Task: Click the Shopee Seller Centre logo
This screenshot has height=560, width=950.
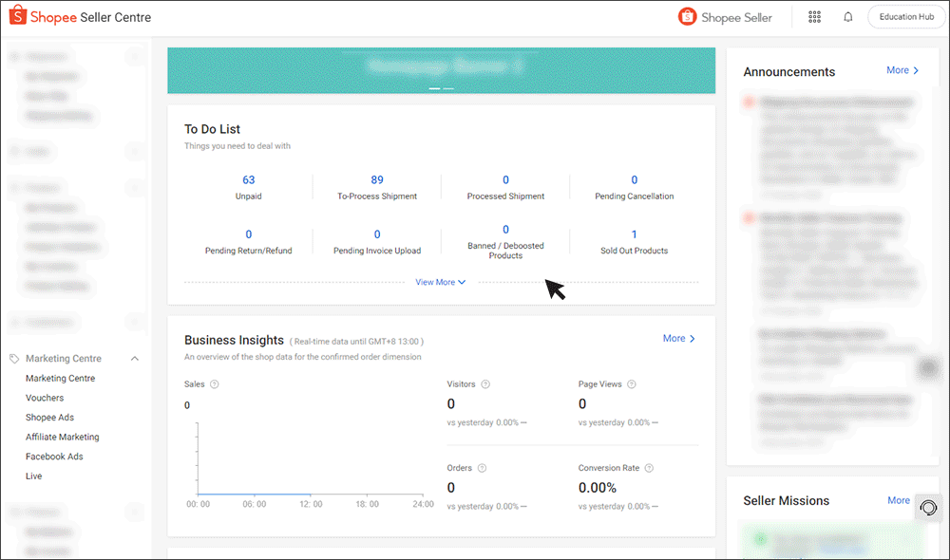Action: point(80,16)
